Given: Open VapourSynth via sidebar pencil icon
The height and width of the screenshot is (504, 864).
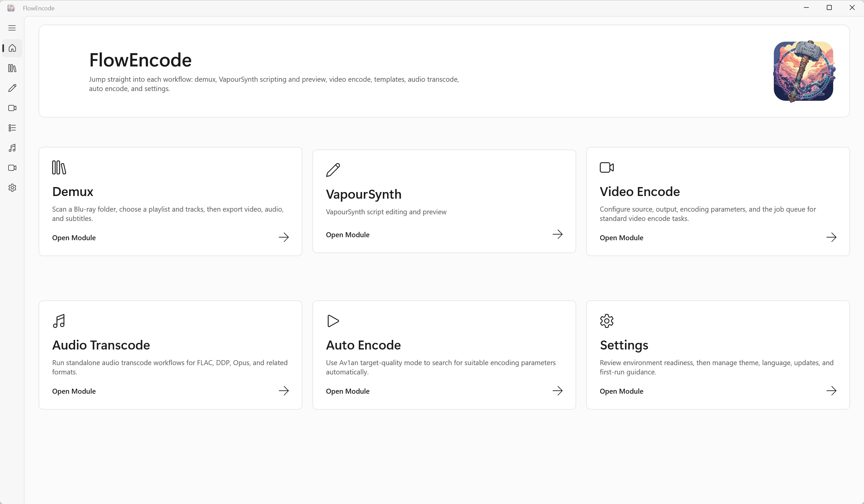Looking at the screenshot, I should (12, 88).
